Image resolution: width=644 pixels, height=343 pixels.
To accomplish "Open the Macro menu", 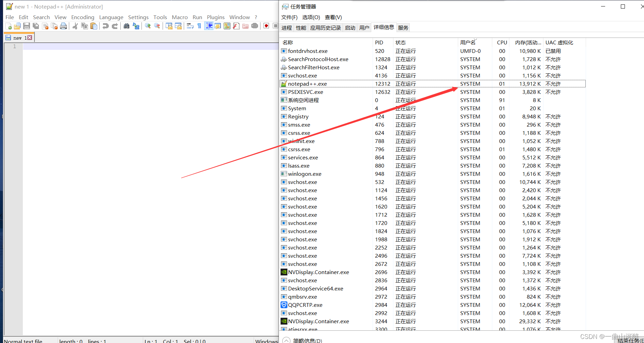I will pyautogui.click(x=180, y=17).
